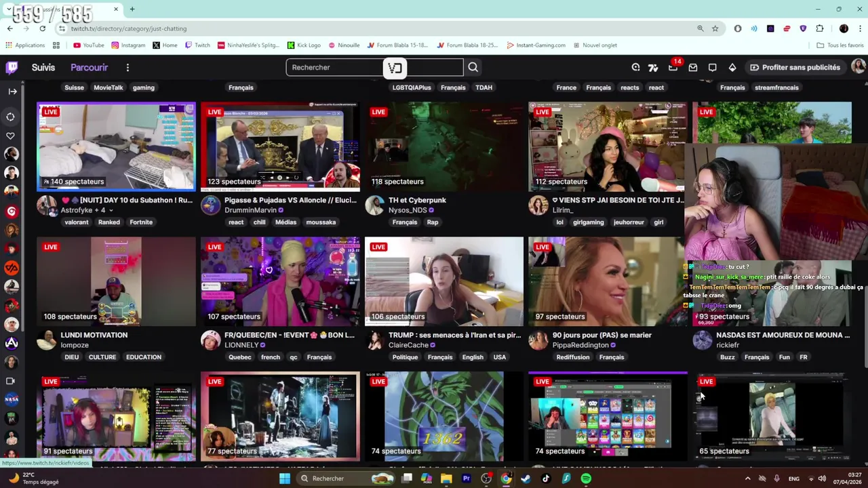Image resolution: width=868 pixels, height=488 pixels.
Task: Reload the page
Action: pyautogui.click(x=42, y=28)
